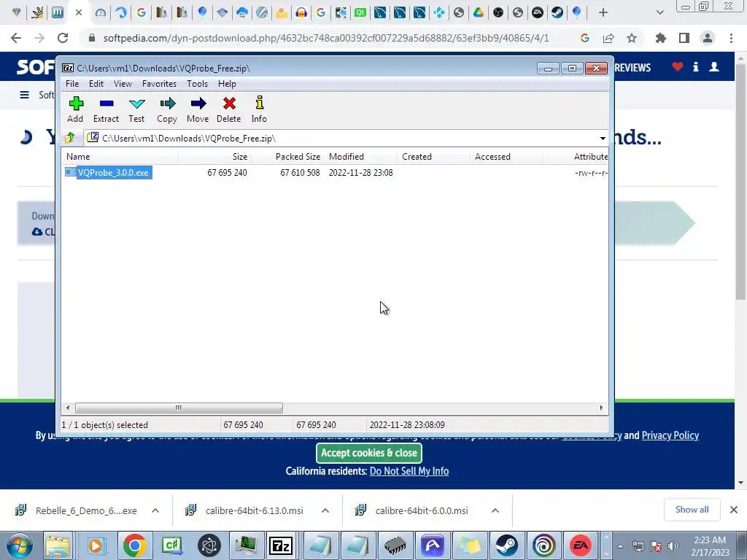This screenshot has width=747, height=560.
Task: Open the Windows Start menu
Action: (x=18, y=545)
